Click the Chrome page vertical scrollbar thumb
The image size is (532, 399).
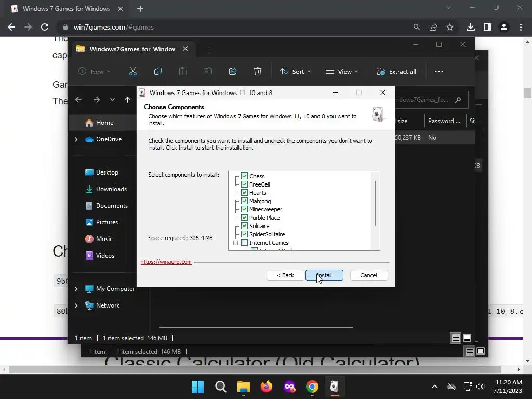tap(527, 92)
